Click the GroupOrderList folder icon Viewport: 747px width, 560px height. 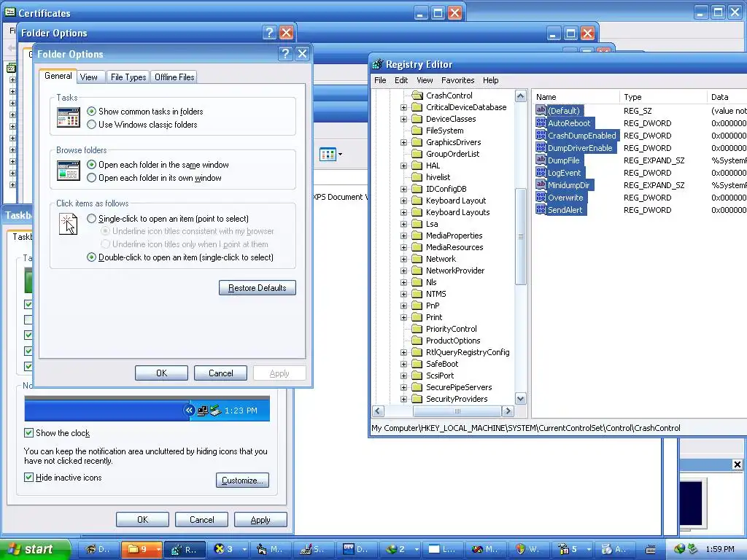(417, 154)
